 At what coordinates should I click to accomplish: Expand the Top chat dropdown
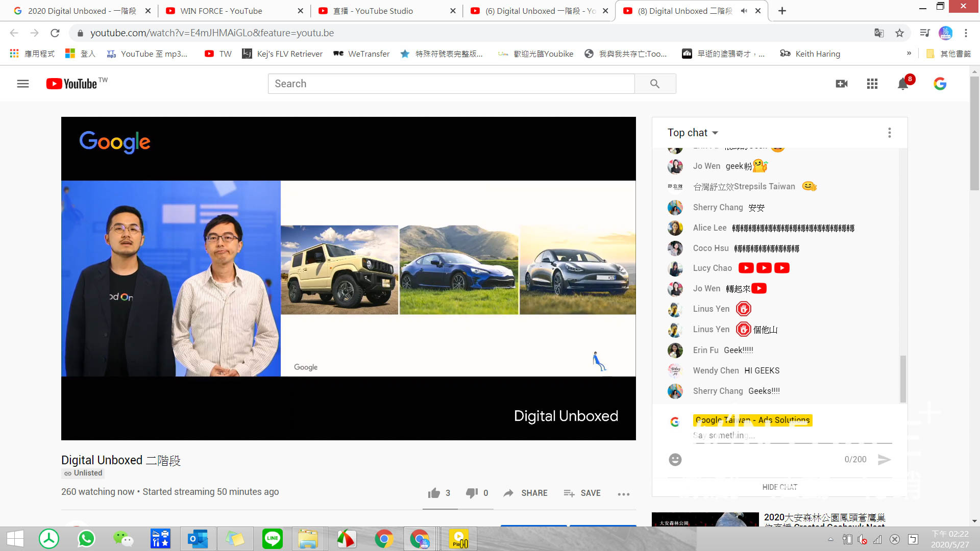pyautogui.click(x=693, y=133)
